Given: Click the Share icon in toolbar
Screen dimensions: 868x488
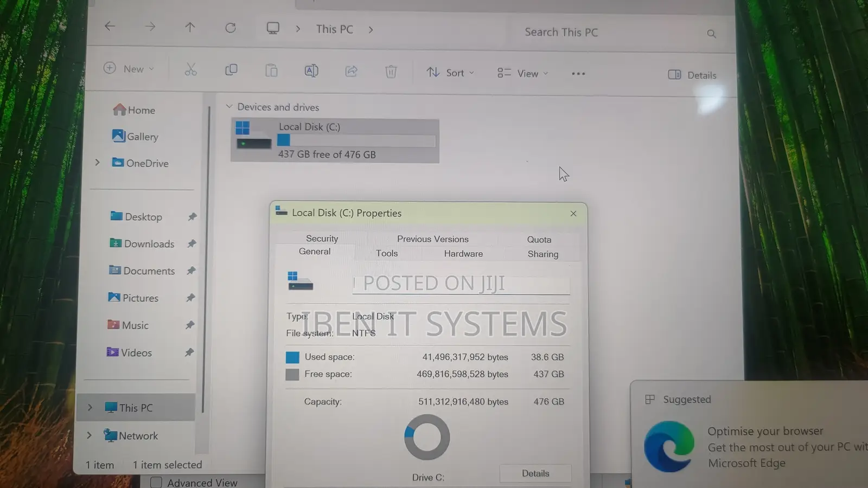Looking at the screenshot, I should coord(352,71).
